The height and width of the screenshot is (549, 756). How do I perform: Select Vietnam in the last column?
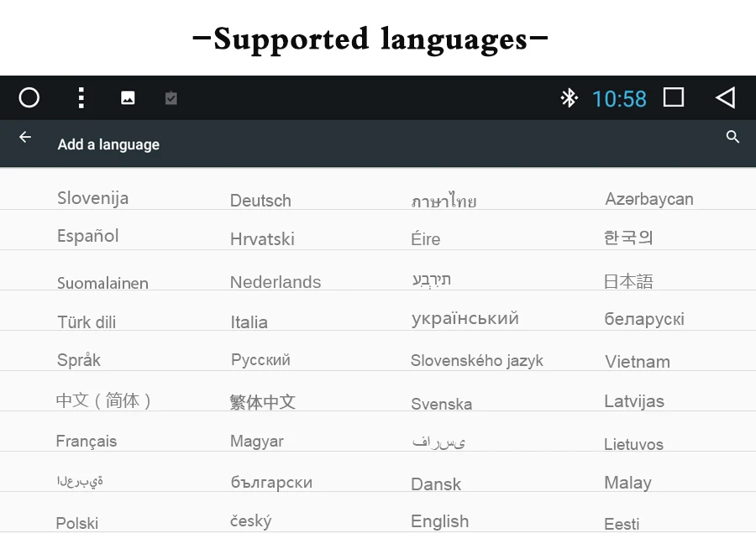click(x=638, y=362)
